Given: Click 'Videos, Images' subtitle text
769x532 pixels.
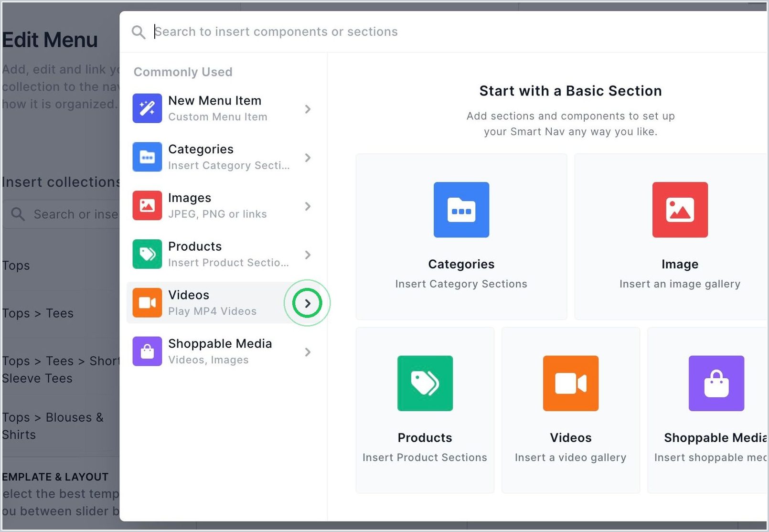Looking at the screenshot, I should (x=208, y=360).
